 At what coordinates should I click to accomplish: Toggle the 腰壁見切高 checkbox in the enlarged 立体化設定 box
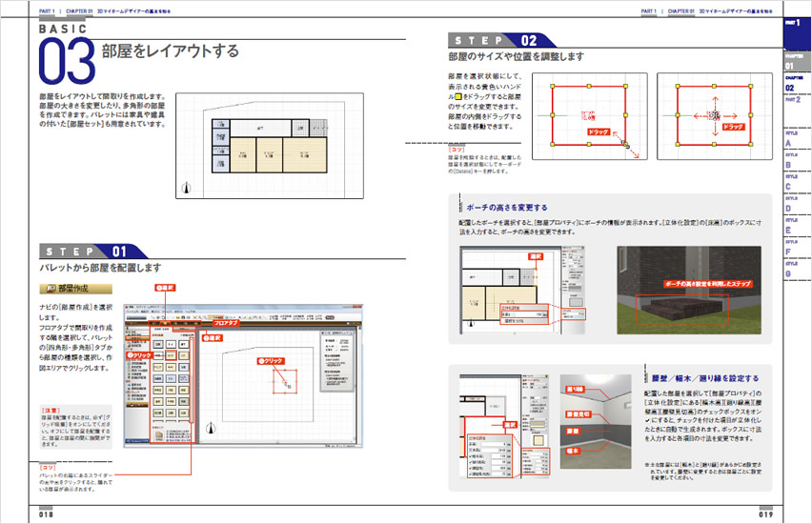tap(471, 474)
